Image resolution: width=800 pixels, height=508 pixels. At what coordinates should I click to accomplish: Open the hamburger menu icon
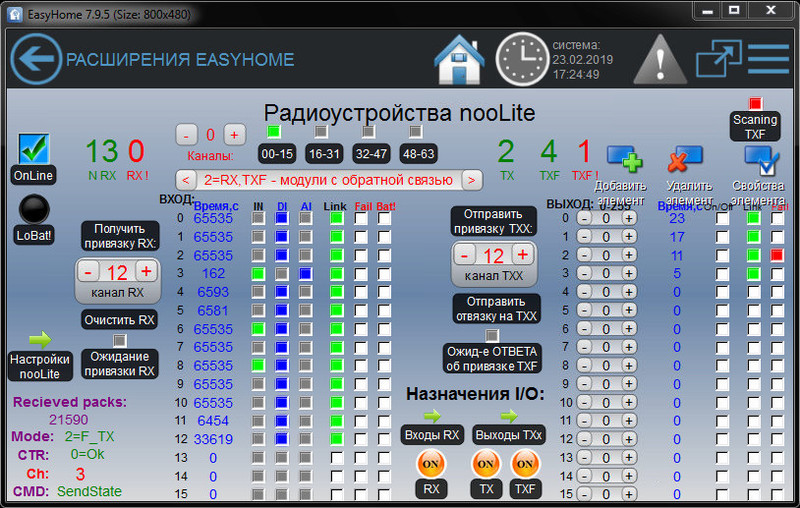click(x=768, y=59)
